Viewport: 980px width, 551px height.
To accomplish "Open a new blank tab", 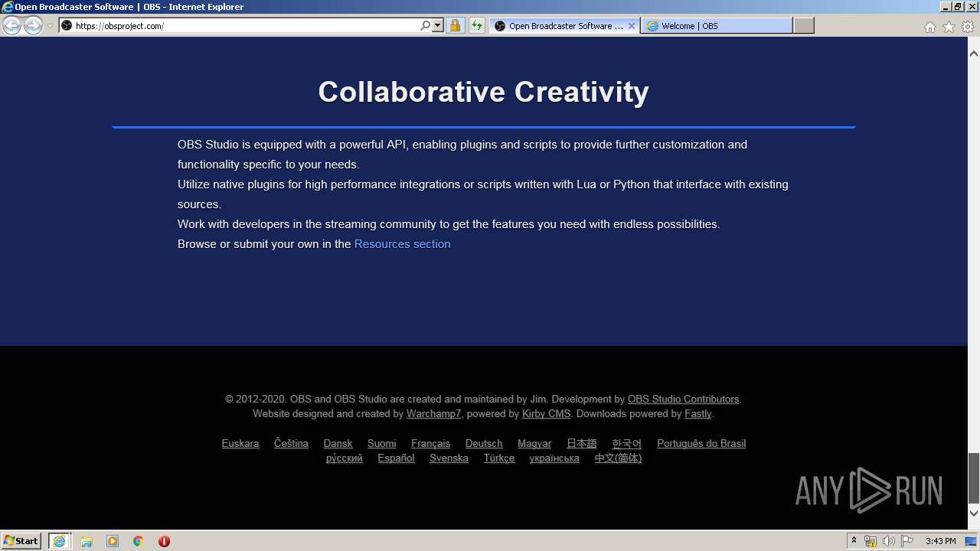I will click(803, 25).
